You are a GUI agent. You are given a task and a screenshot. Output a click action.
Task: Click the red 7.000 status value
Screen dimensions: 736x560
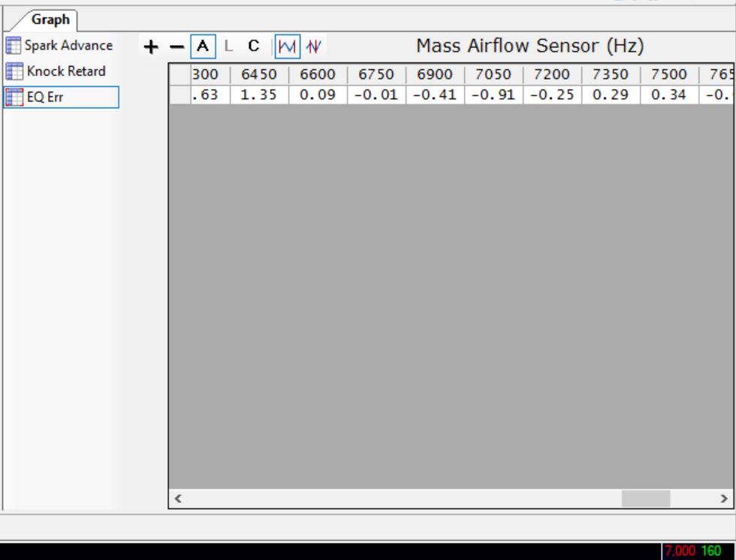[x=680, y=551]
